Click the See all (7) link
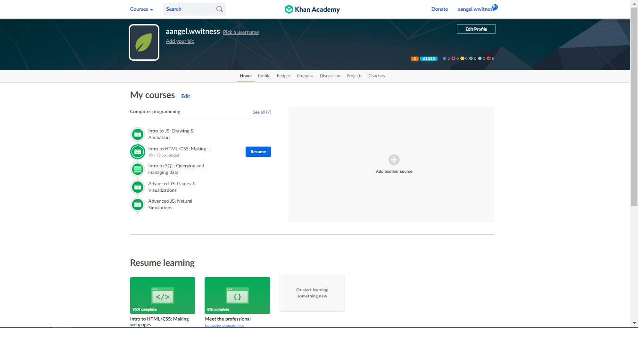Screen dimensions: 644x362 click(262, 112)
